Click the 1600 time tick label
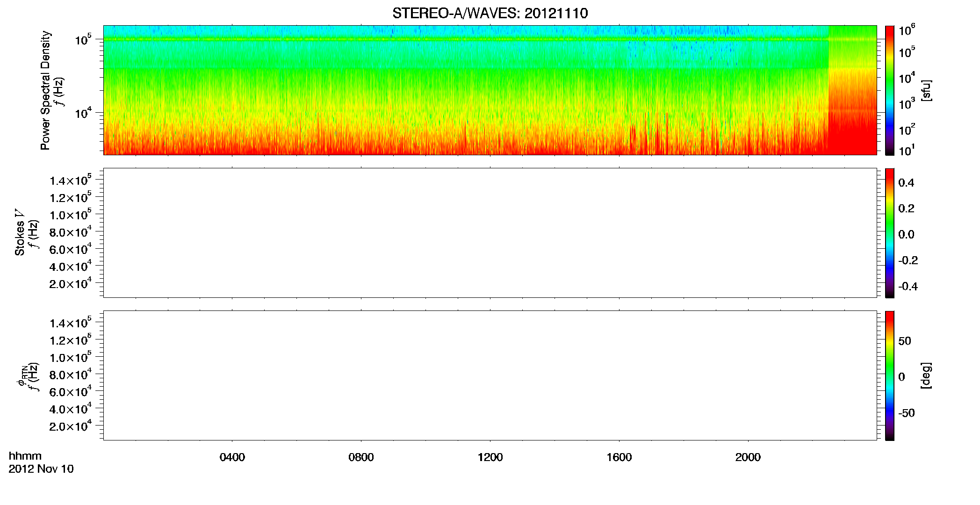The image size is (980, 505). 619,457
